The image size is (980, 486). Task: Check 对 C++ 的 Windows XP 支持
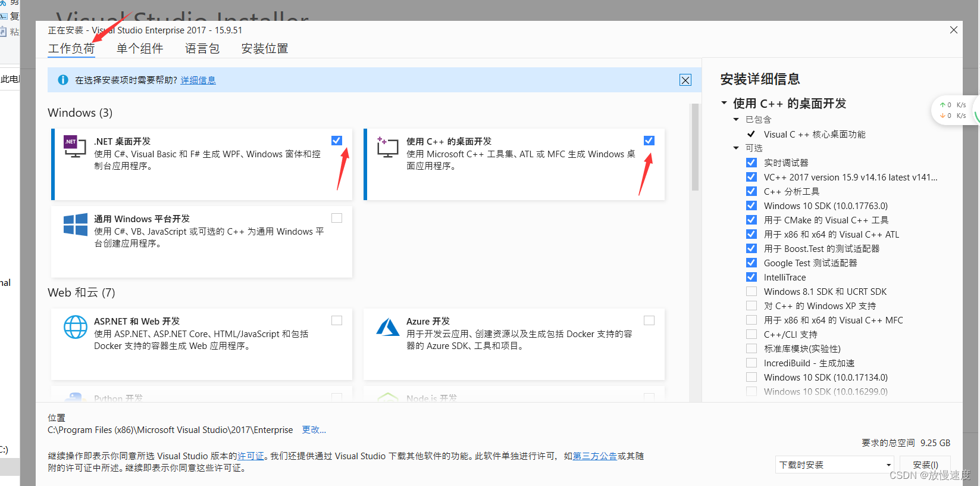click(752, 306)
